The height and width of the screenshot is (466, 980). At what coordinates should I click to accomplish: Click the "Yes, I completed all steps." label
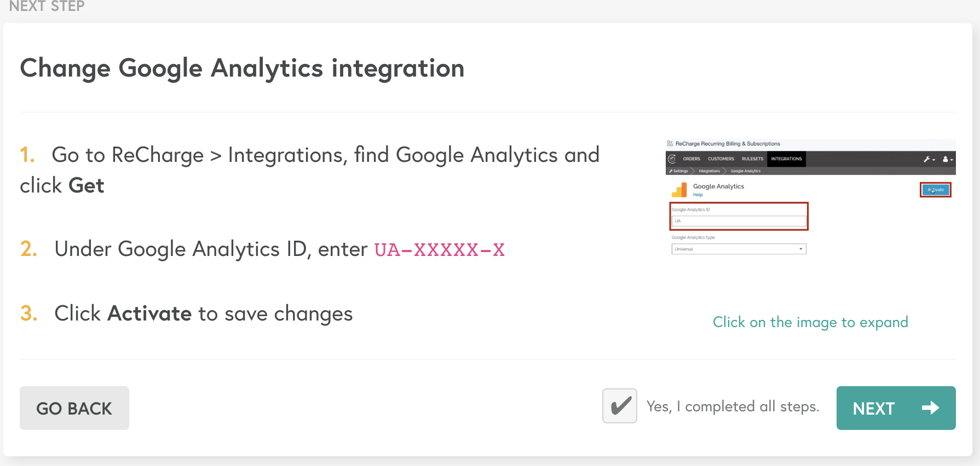pyautogui.click(x=733, y=406)
